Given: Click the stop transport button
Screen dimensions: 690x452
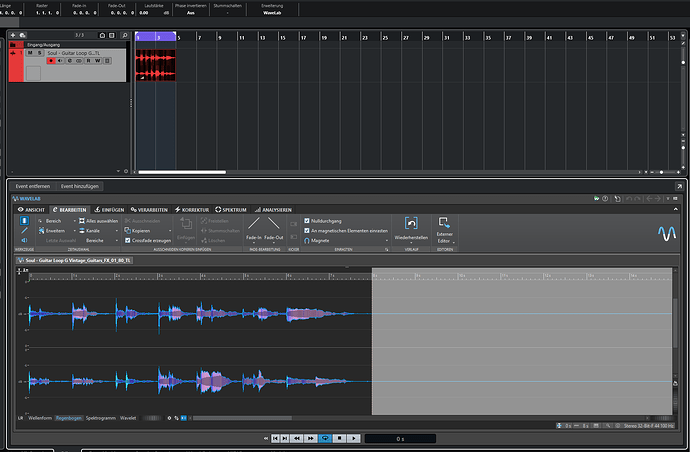Looking at the screenshot, I should pyautogui.click(x=339, y=438).
